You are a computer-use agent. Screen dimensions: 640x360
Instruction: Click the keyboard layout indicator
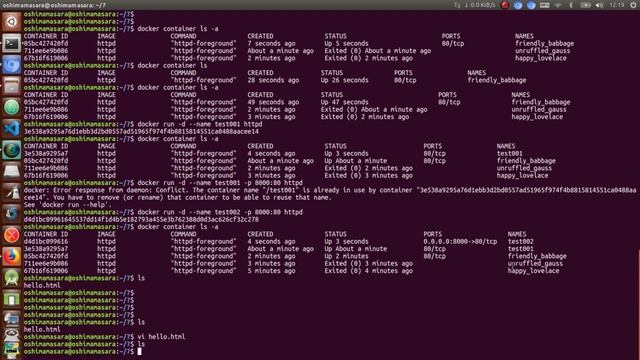544,5
